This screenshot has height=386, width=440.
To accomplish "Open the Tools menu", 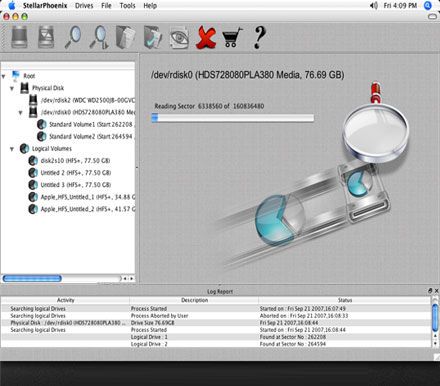I will (x=127, y=6).
